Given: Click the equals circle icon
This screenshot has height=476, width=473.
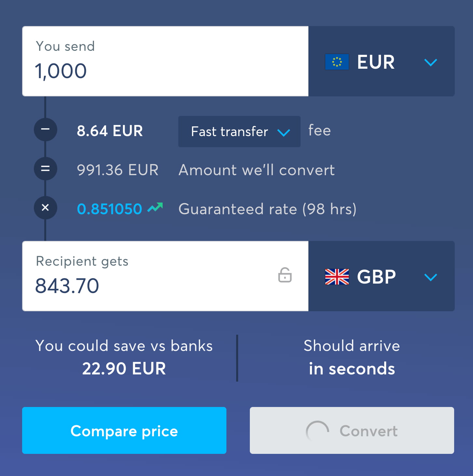Looking at the screenshot, I should pyautogui.click(x=46, y=169).
